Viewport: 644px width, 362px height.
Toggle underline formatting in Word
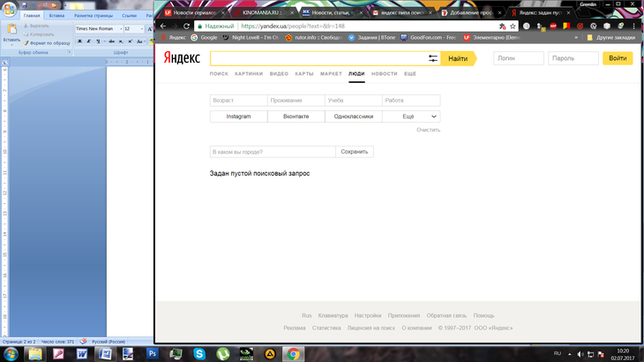tap(98, 41)
